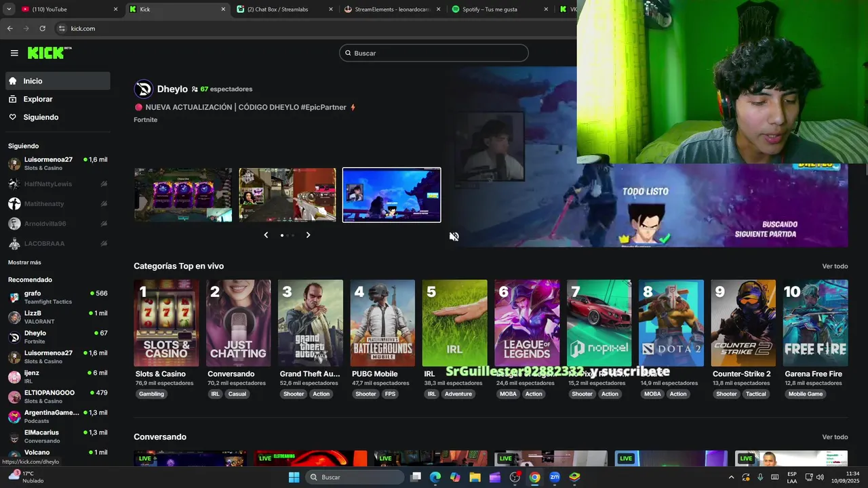Image resolution: width=868 pixels, height=488 pixels.
Task: Open File Explorer from the taskbar
Action: tap(475, 477)
